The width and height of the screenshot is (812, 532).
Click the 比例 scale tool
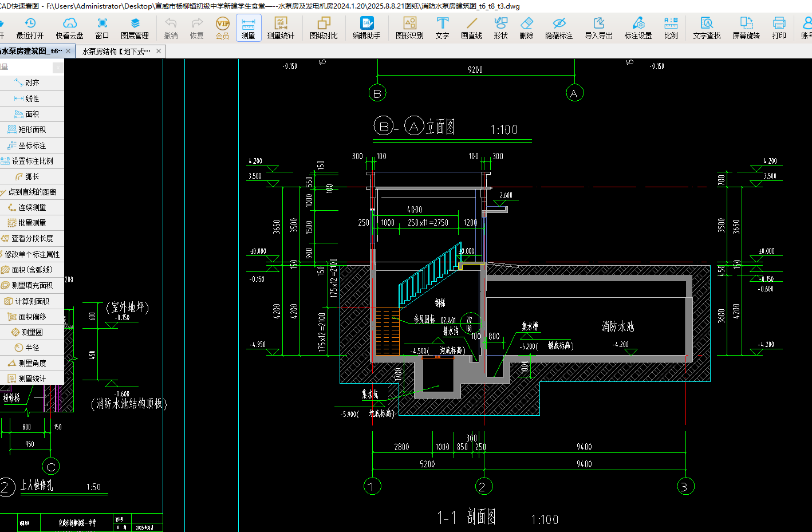671,28
